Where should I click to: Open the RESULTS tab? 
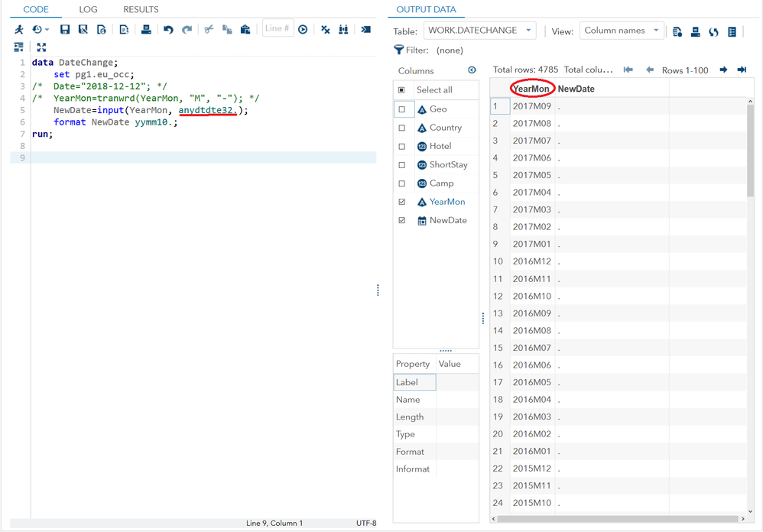(141, 9)
